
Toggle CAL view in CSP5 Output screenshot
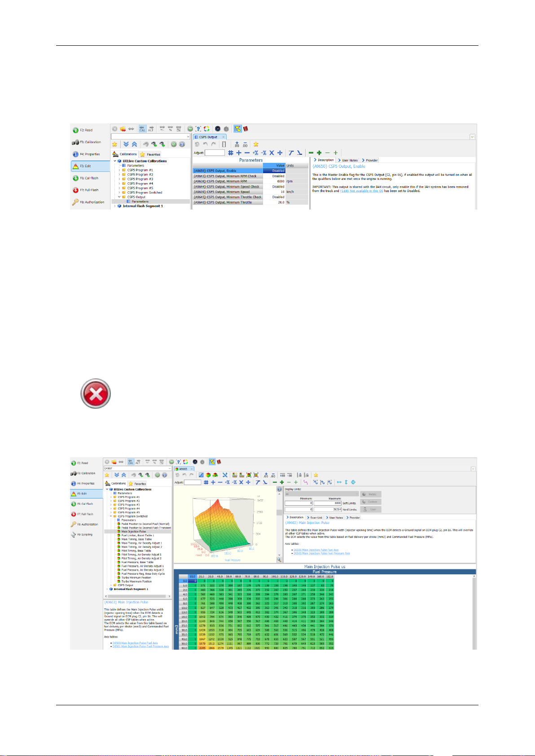pos(142,129)
